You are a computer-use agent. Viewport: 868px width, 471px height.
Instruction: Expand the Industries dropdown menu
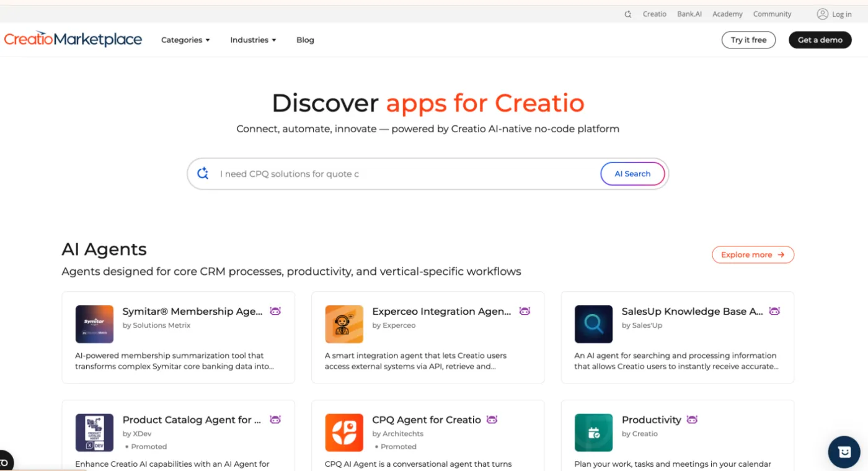coord(253,40)
